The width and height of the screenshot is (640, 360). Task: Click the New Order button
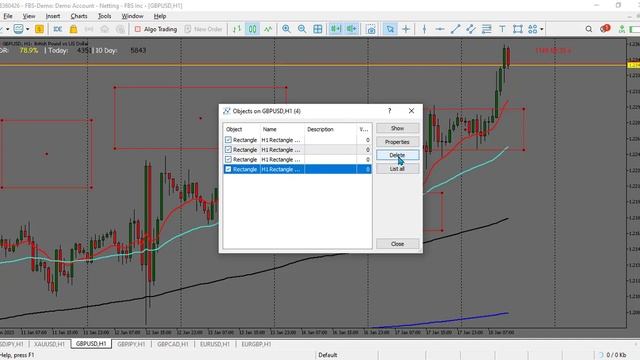(203, 29)
